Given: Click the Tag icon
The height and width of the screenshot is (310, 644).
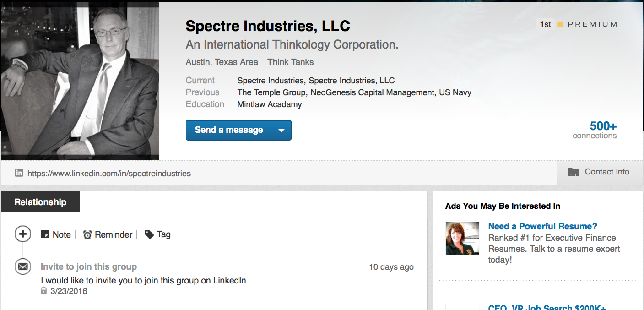Looking at the screenshot, I should tap(149, 234).
